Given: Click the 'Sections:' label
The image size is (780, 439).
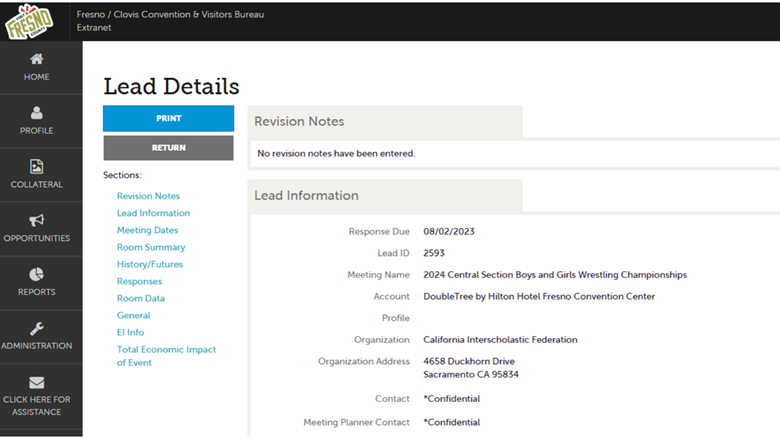Looking at the screenshot, I should [122, 175].
